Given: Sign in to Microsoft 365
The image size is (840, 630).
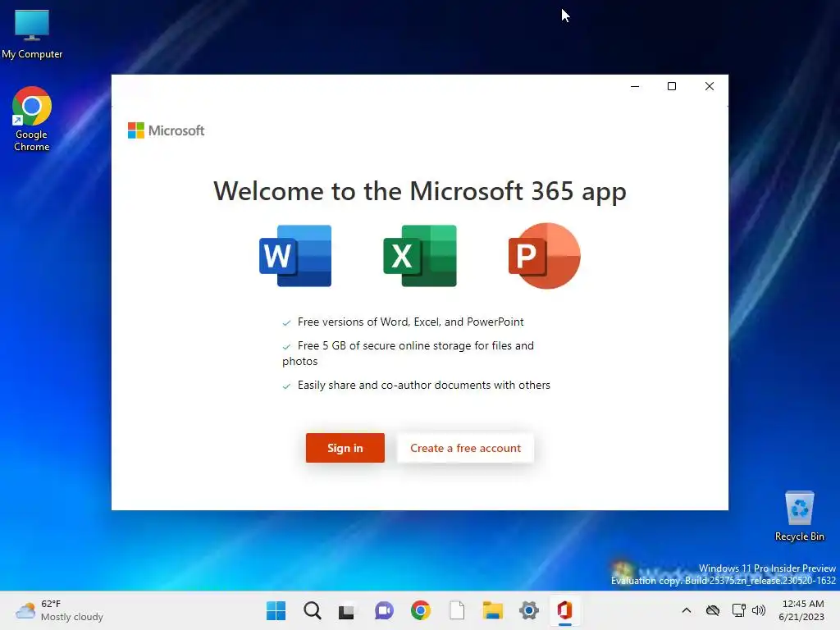Looking at the screenshot, I should [345, 448].
